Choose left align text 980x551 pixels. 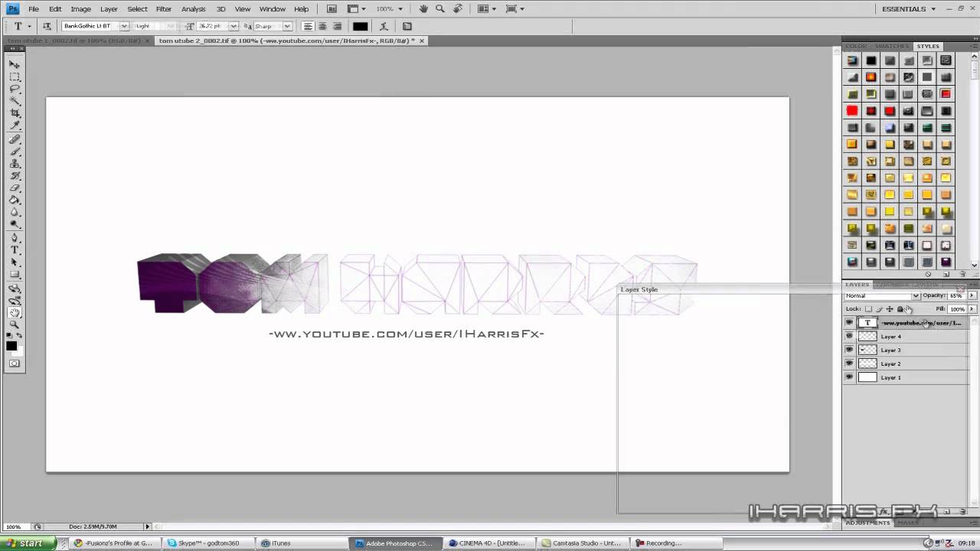[309, 26]
